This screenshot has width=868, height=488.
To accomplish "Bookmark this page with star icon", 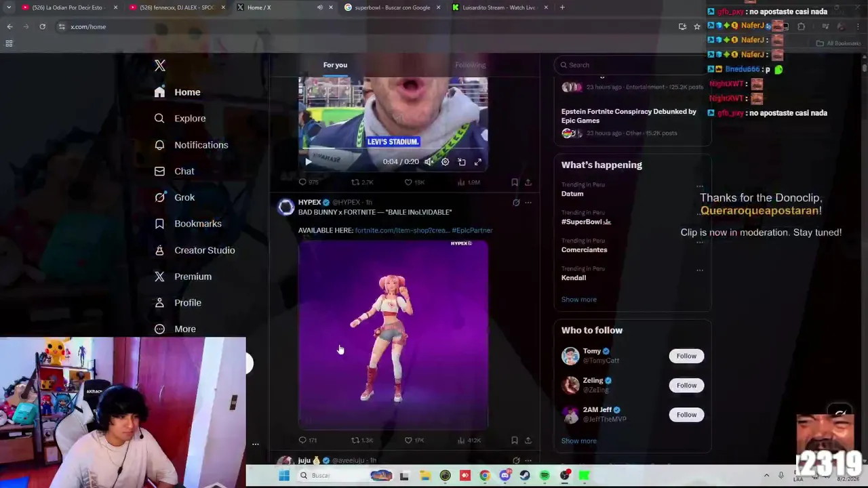I will coord(696,26).
